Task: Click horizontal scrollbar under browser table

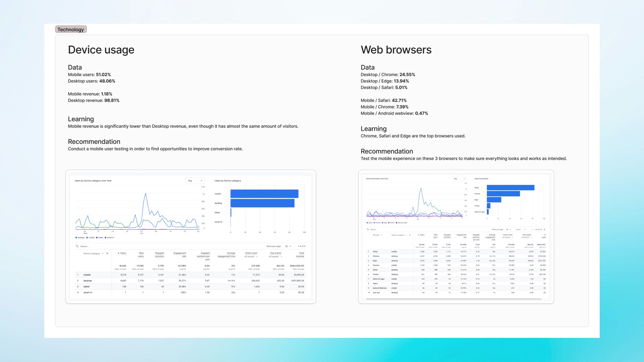Action: (453, 299)
